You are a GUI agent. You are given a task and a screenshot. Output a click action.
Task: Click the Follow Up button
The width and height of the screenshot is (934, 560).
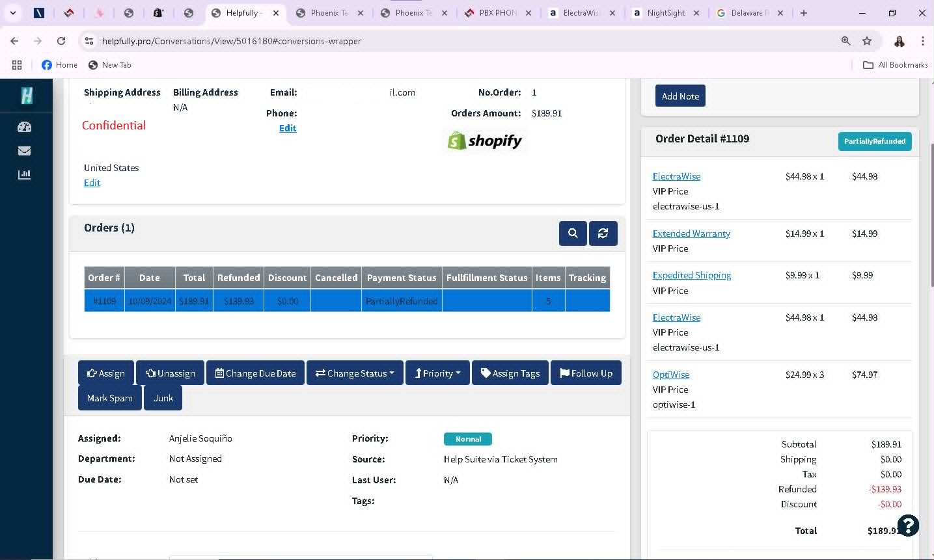(586, 373)
